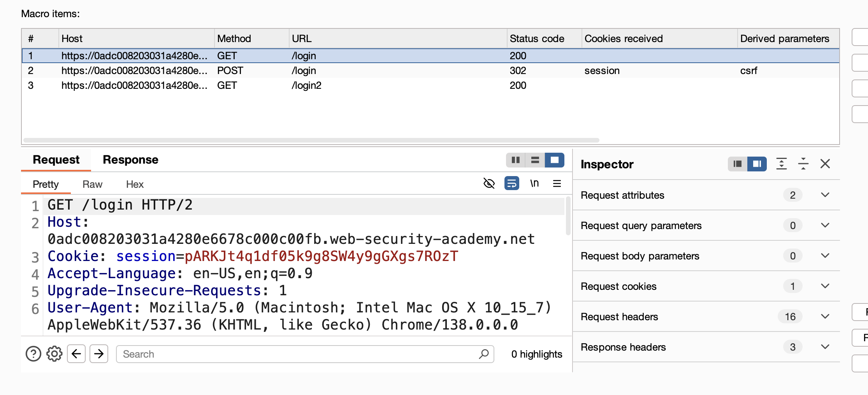Collapse all Inspector sections icon
This screenshot has width=868, height=395.
point(803,164)
